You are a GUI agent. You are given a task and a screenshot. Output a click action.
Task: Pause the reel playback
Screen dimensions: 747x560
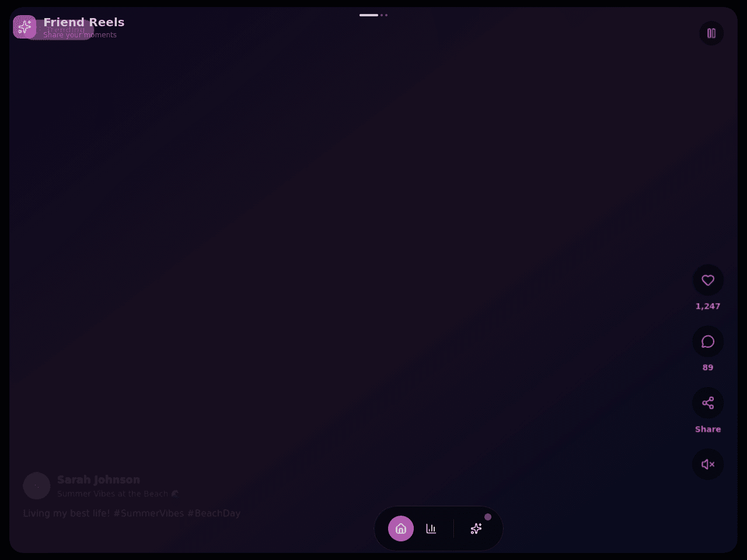click(x=711, y=33)
